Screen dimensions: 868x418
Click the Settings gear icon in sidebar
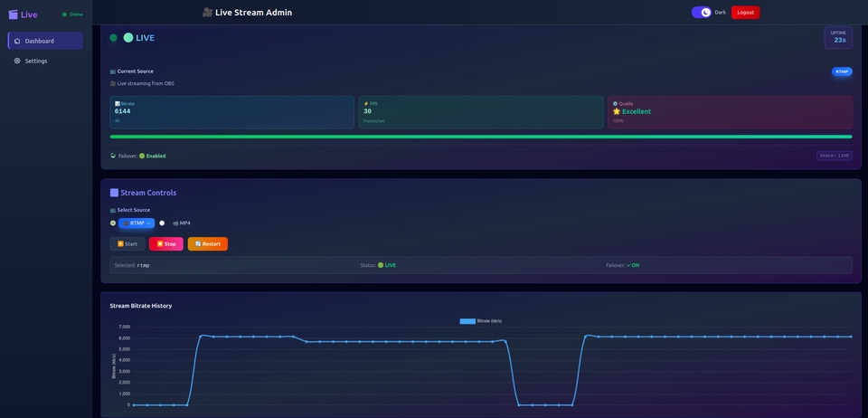pos(17,61)
